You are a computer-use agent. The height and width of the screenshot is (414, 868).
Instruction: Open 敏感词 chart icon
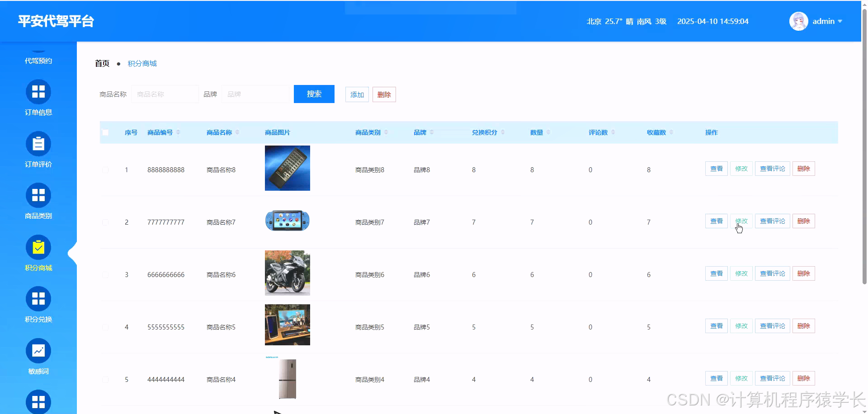coord(38,351)
